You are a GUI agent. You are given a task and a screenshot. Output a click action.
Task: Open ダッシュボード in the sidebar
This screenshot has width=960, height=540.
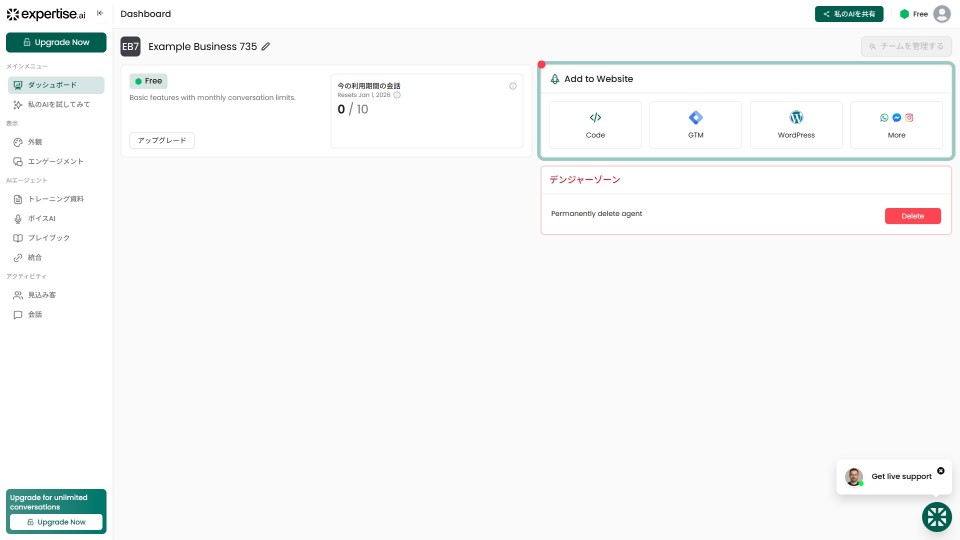pos(56,85)
